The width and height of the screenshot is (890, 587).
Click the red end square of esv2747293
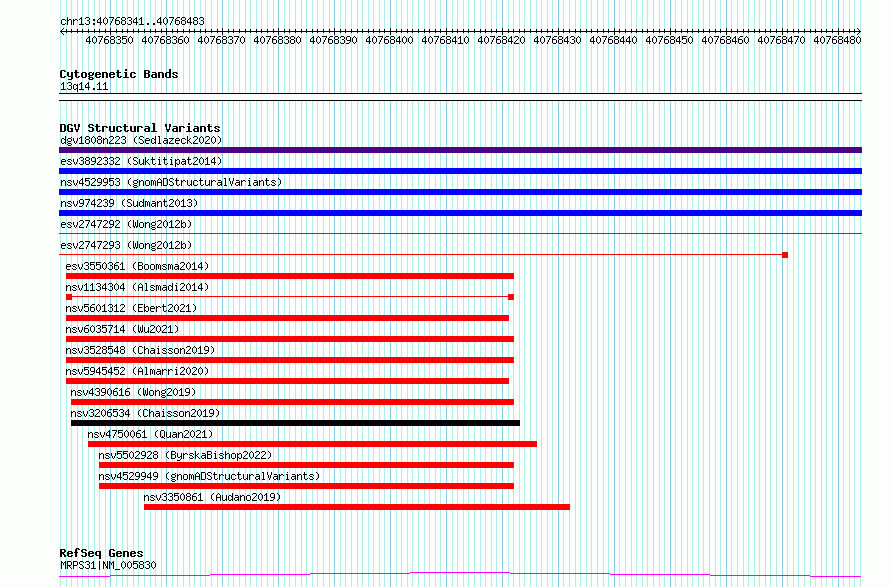click(x=785, y=255)
